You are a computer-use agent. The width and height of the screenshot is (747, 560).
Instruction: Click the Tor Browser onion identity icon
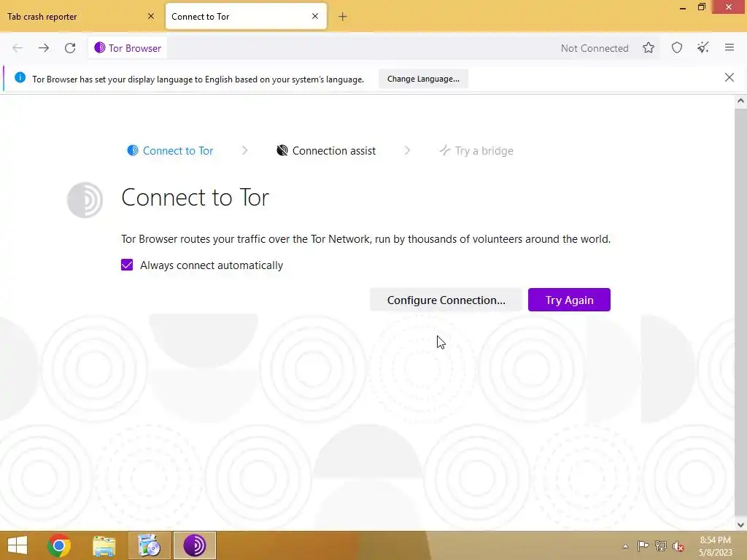pyautogui.click(x=99, y=47)
